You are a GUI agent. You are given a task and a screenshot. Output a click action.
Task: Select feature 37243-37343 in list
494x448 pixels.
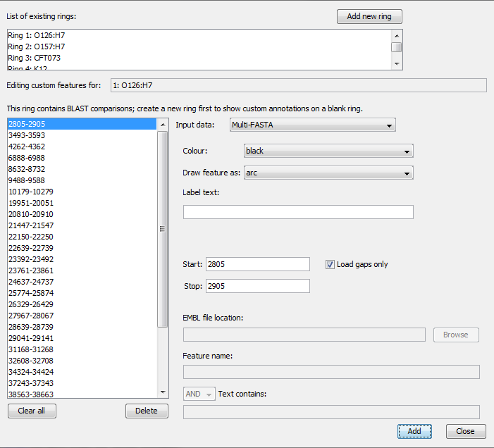pos(82,383)
